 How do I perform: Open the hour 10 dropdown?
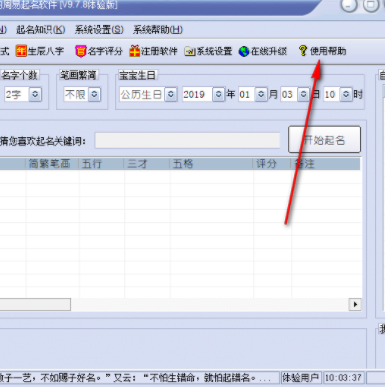tap(346, 94)
